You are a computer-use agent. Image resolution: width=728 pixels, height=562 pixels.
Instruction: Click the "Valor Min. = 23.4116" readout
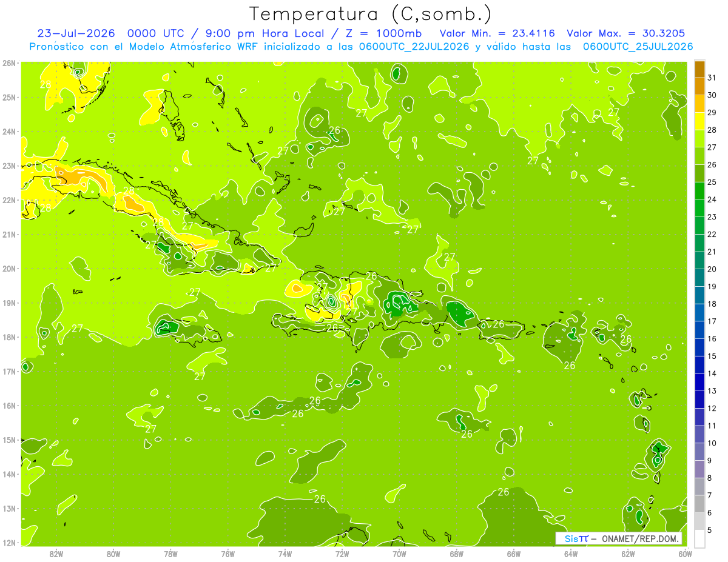497,33
